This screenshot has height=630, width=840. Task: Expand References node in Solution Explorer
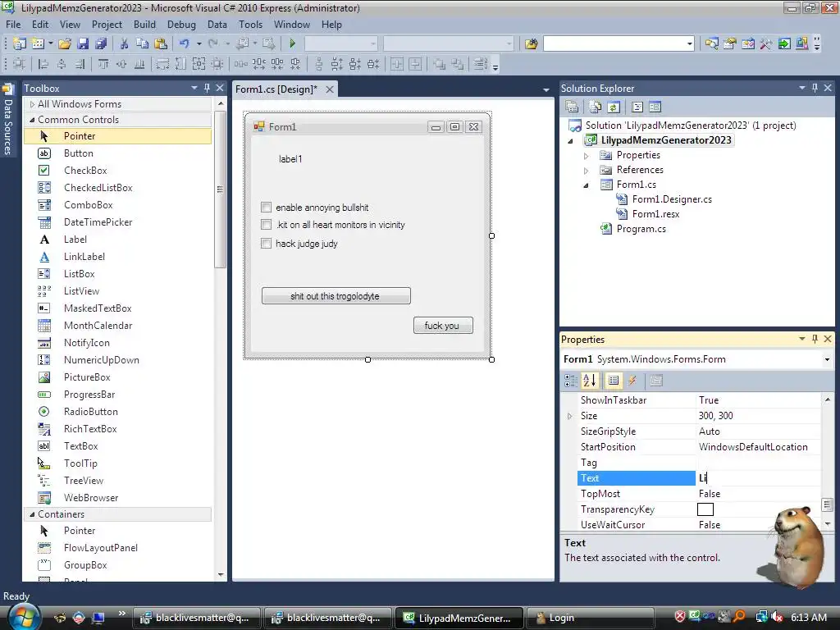(x=586, y=171)
